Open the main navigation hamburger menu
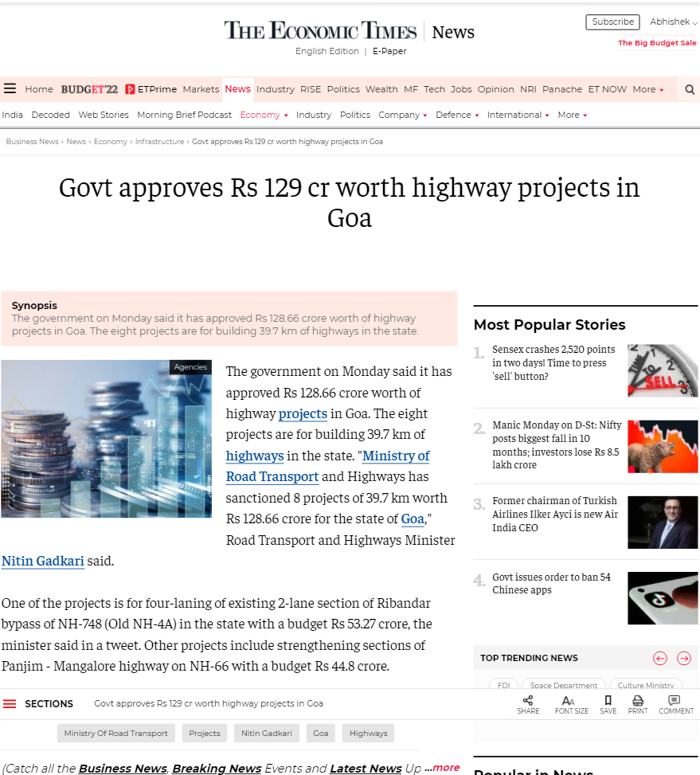Screen dimensions: 700x775 pos(10,88)
